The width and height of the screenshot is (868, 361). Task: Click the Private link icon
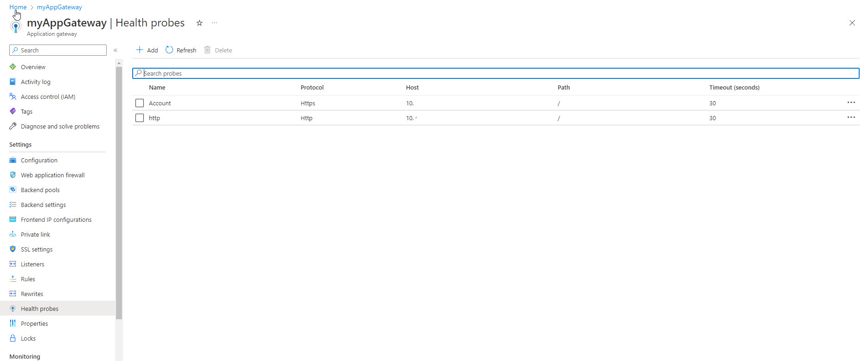pos(13,234)
